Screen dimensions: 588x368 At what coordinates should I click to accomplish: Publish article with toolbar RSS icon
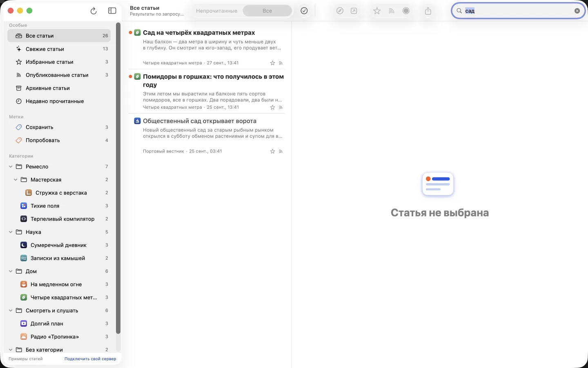click(391, 11)
